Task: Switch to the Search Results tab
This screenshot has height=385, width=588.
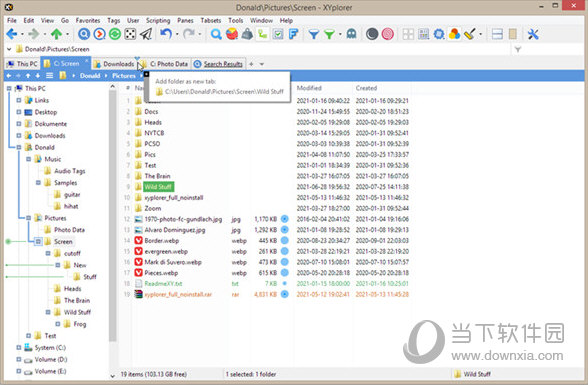Action: 219,64
